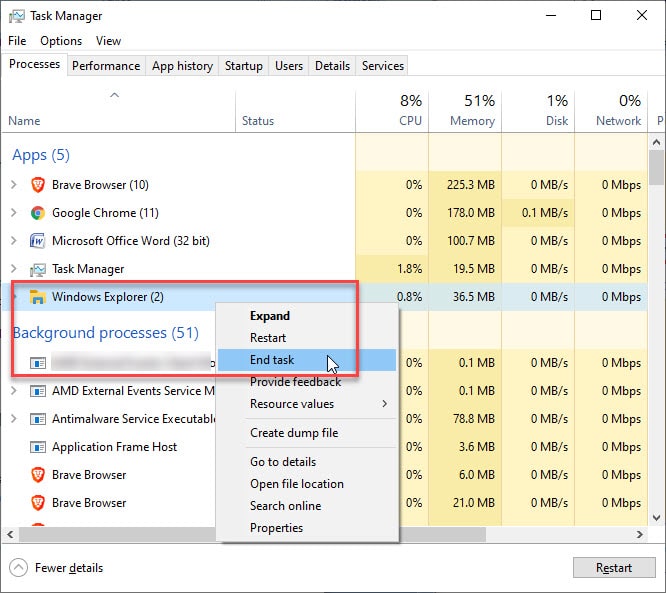
Task: Sort by the Status column header
Action: click(x=295, y=110)
